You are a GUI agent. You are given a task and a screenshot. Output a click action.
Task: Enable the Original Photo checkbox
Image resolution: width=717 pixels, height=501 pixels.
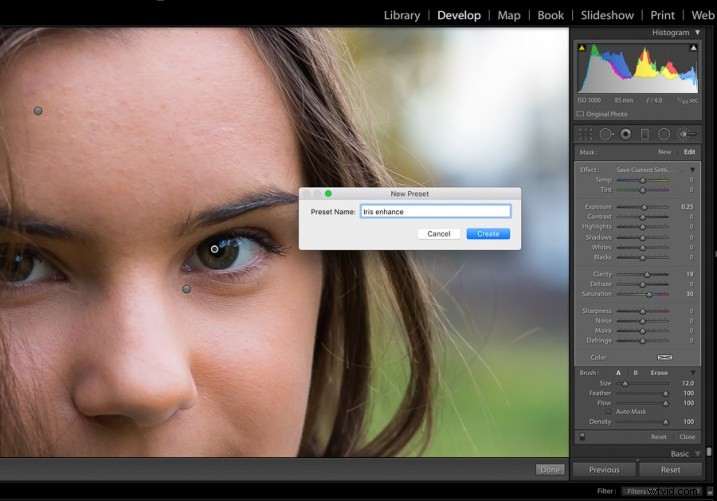point(580,114)
